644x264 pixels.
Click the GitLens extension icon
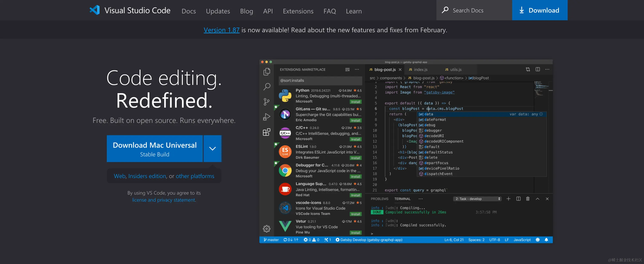(285, 115)
